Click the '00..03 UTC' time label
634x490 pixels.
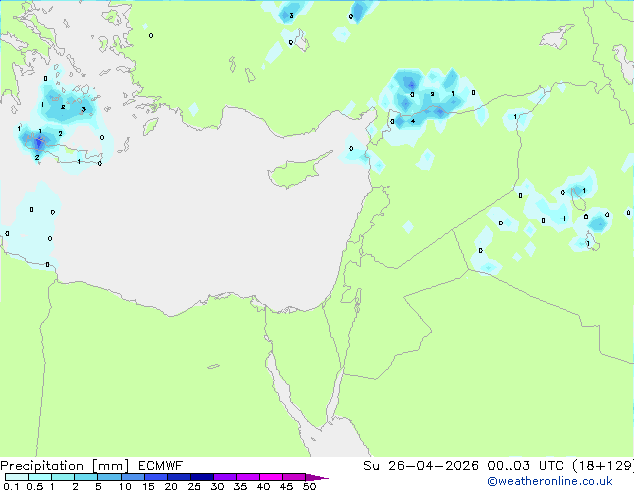(x=525, y=466)
